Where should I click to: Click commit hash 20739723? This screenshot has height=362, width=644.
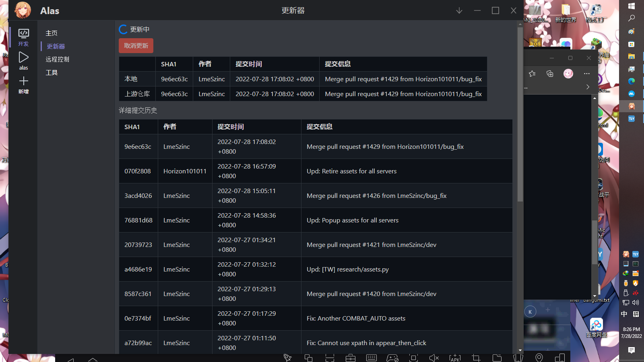point(138,245)
